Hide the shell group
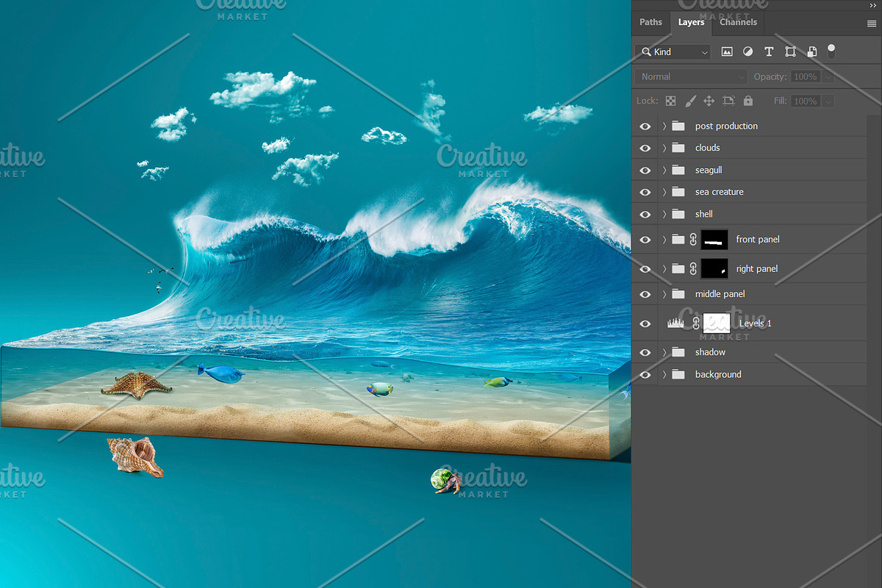The width and height of the screenshot is (882, 588). tap(645, 215)
